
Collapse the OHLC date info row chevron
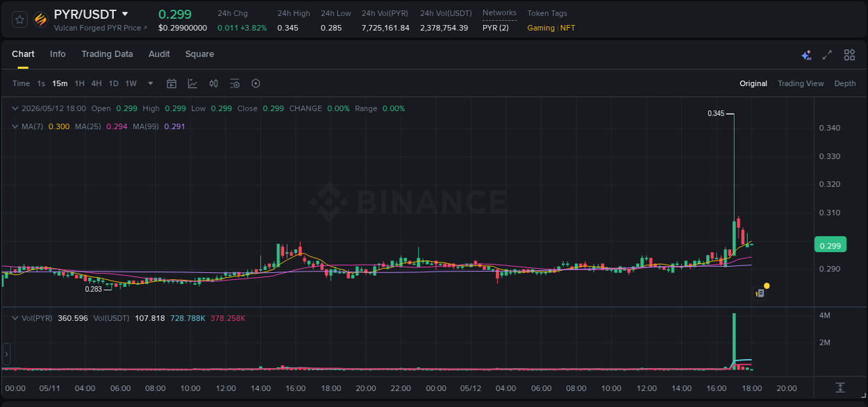point(15,108)
